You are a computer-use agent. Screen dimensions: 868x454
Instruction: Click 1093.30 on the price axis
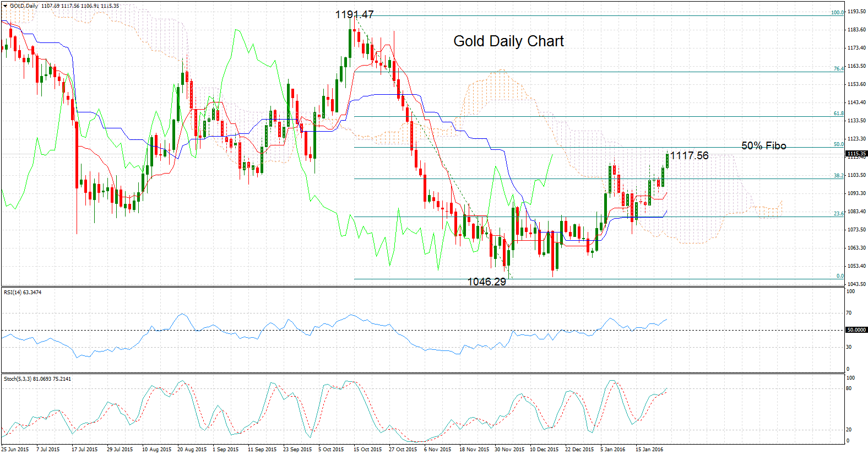(856, 193)
